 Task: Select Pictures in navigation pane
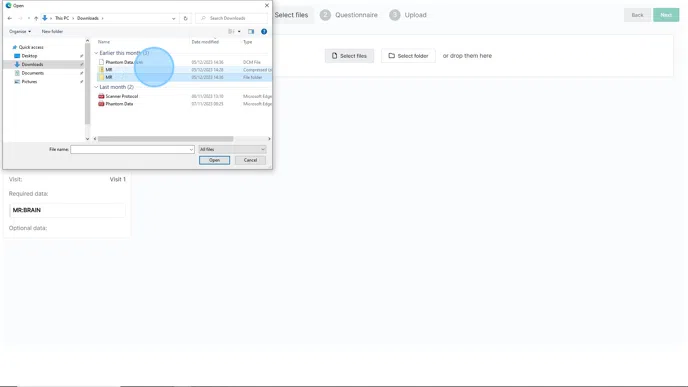point(29,82)
